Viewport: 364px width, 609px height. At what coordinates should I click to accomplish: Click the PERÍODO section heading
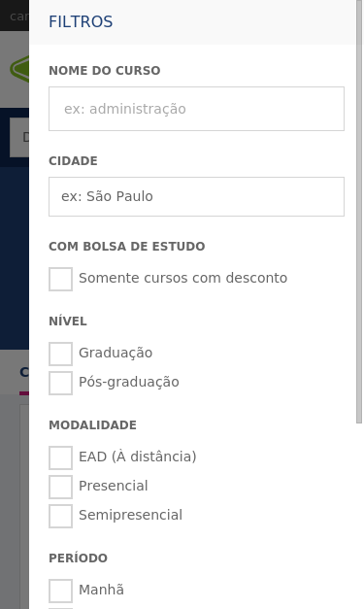click(78, 558)
